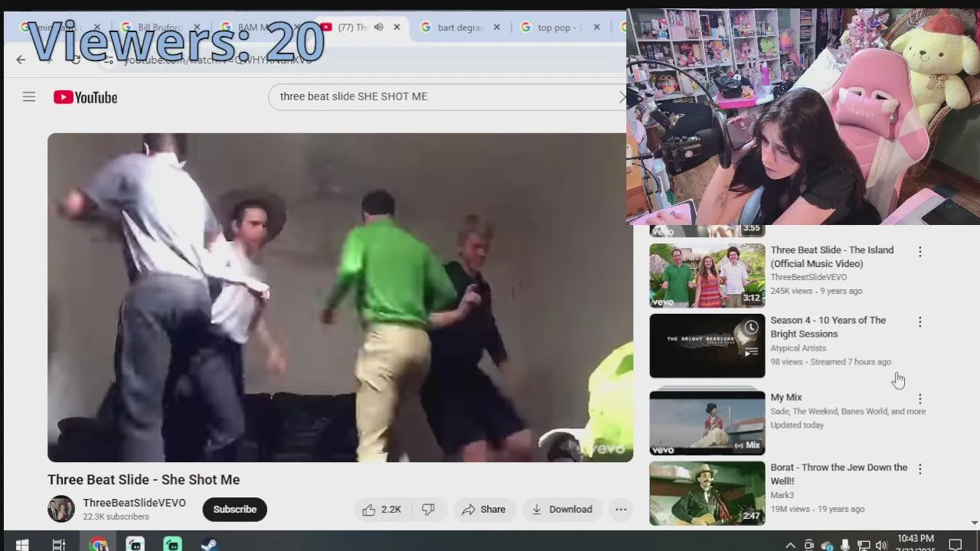This screenshot has width=980, height=551.
Task: Go to YouTube home via logo
Action: click(x=85, y=97)
